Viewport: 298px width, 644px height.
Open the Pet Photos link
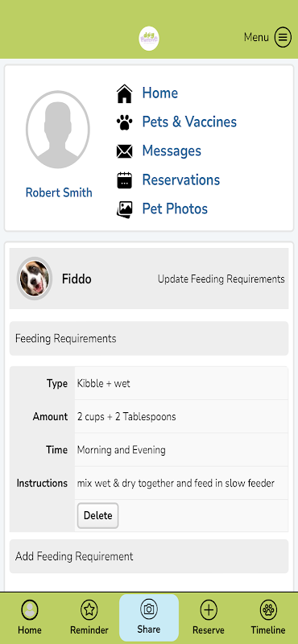[x=175, y=208]
